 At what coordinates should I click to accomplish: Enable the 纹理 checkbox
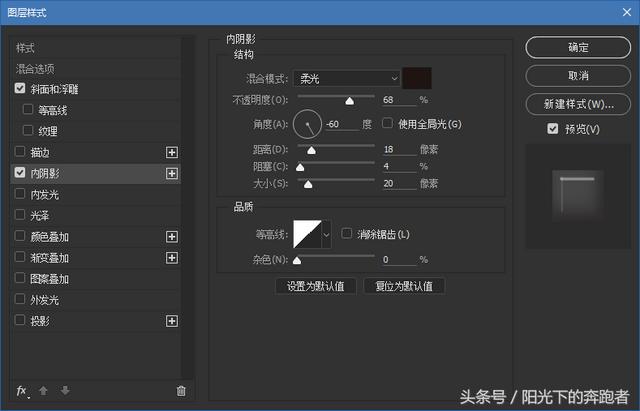[28, 130]
